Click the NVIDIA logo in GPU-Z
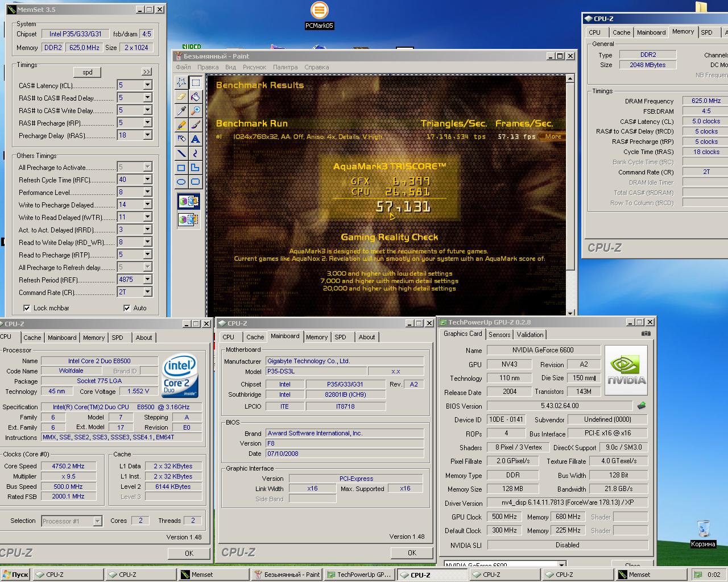The width and height of the screenshot is (728, 582). click(626, 371)
